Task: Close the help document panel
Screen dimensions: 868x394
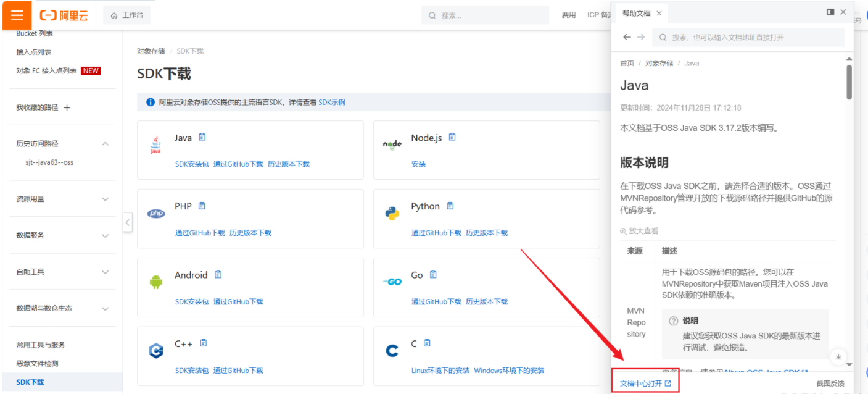Action: (843, 12)
